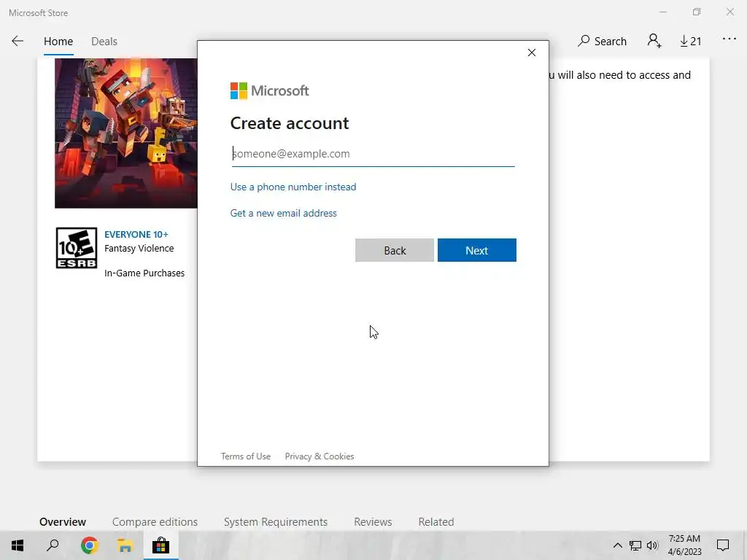Click the Fantasy Violence descriptor text
The width and height of the screenshot is (747, 560).
tap(139, 248)
